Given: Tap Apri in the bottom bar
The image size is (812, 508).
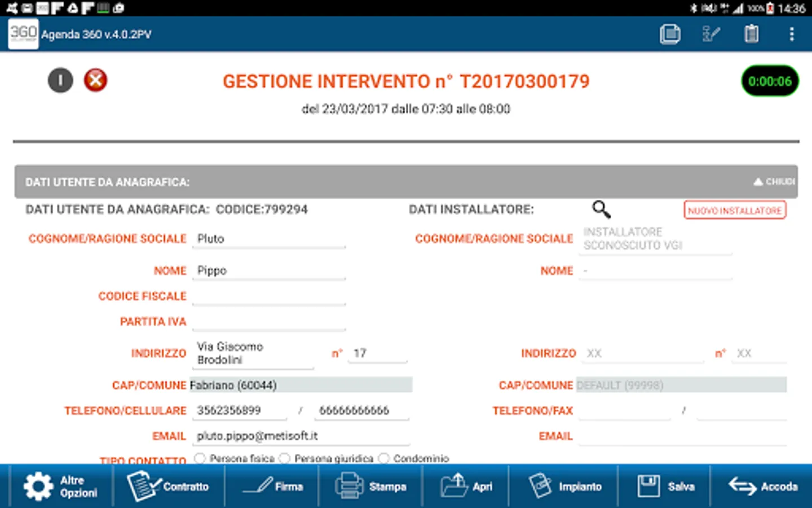Looking at the screenshot, I should coord(466,486).
